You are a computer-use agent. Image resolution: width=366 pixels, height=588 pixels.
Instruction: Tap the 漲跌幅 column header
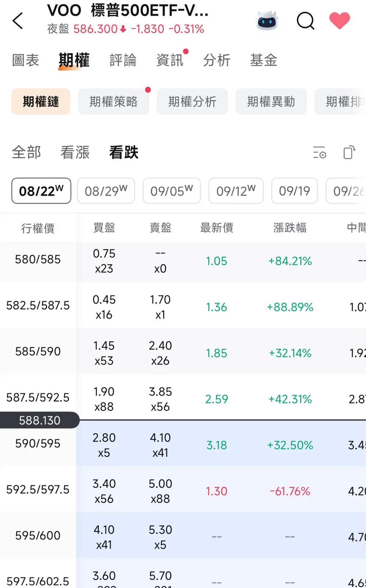click(290, 228)
